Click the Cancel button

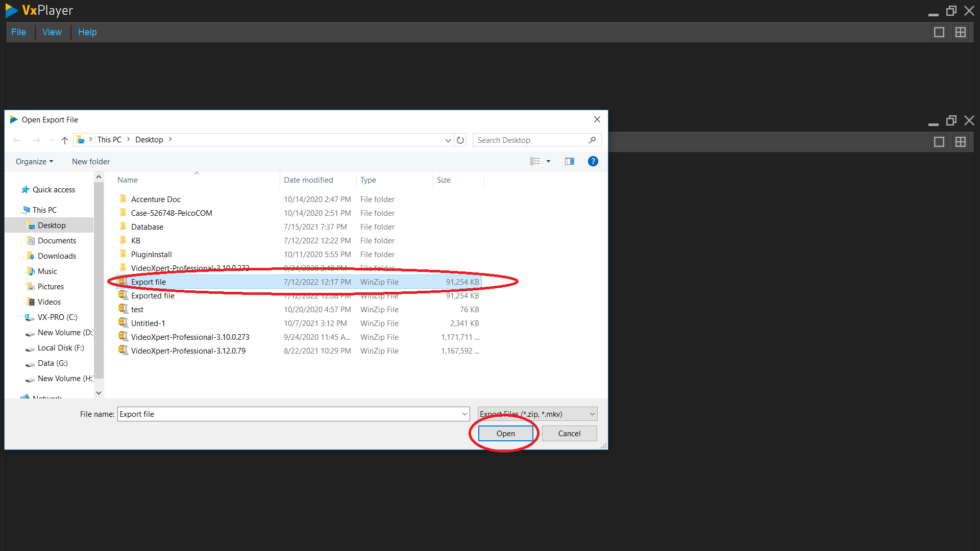[569, 433]
